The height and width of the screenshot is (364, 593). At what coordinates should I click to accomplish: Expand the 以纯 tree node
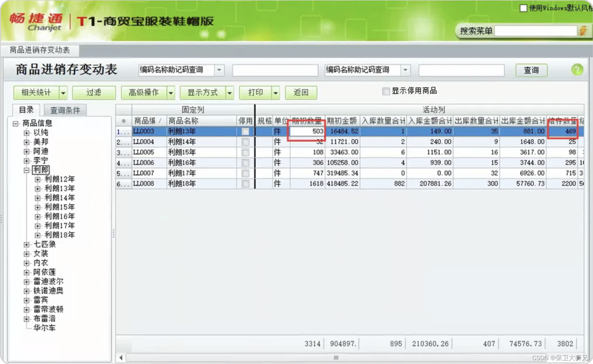tap(27, 133)
